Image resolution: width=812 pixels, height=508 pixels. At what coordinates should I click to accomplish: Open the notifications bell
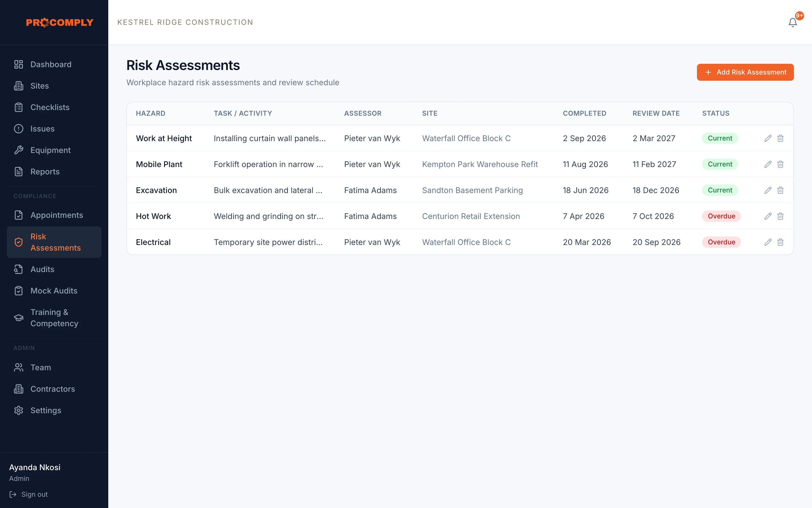click(x=793, y=22)
